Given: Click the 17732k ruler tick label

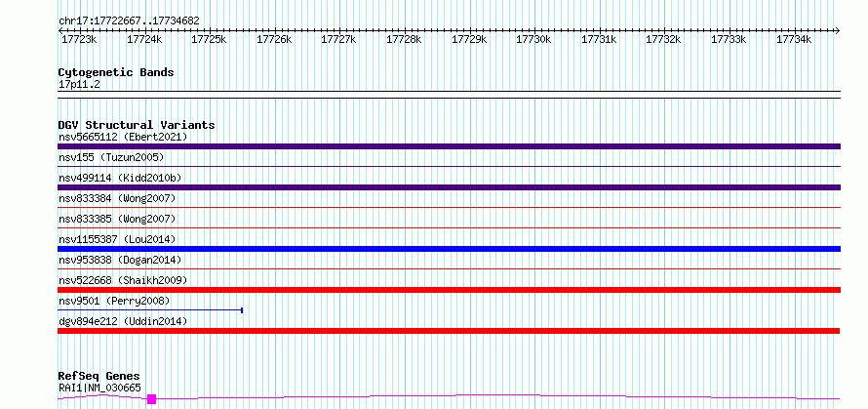Looking at the screenshot, I should tap(664, 39).
